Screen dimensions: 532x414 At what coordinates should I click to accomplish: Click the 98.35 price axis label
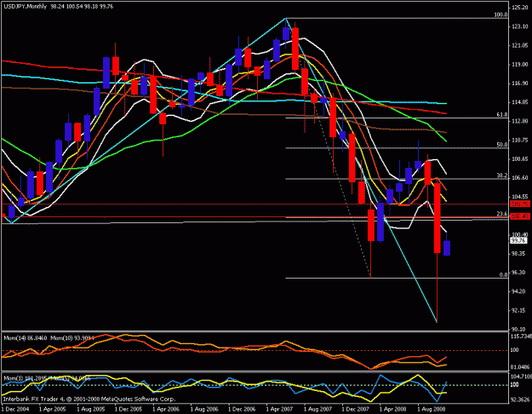pyautogui.click(x=520, y=254)
